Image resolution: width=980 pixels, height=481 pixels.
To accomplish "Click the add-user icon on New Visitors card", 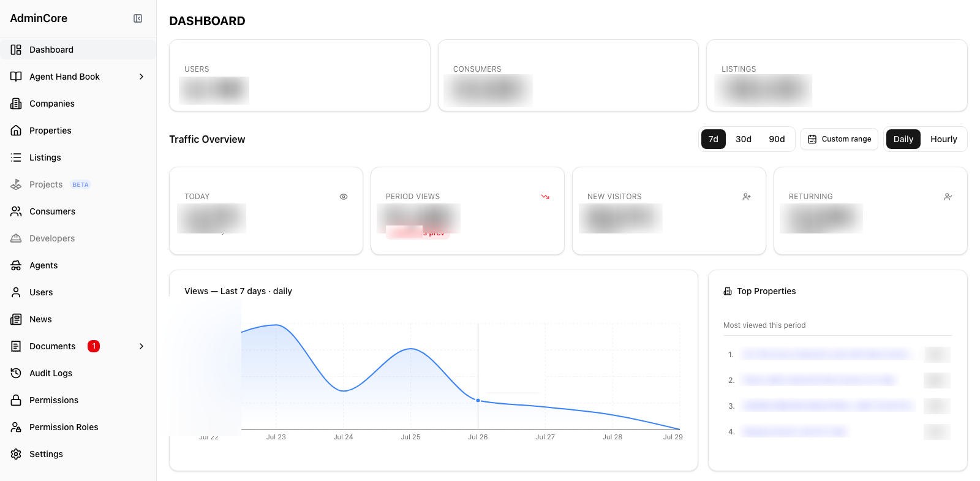I will [x=747, y=197].
